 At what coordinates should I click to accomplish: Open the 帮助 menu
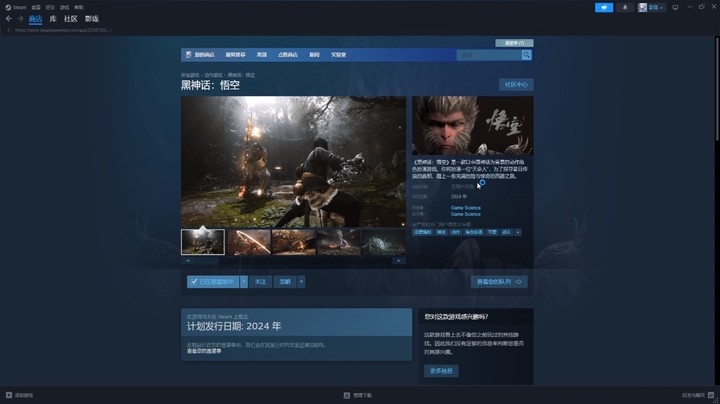click(x=79, y=7)
